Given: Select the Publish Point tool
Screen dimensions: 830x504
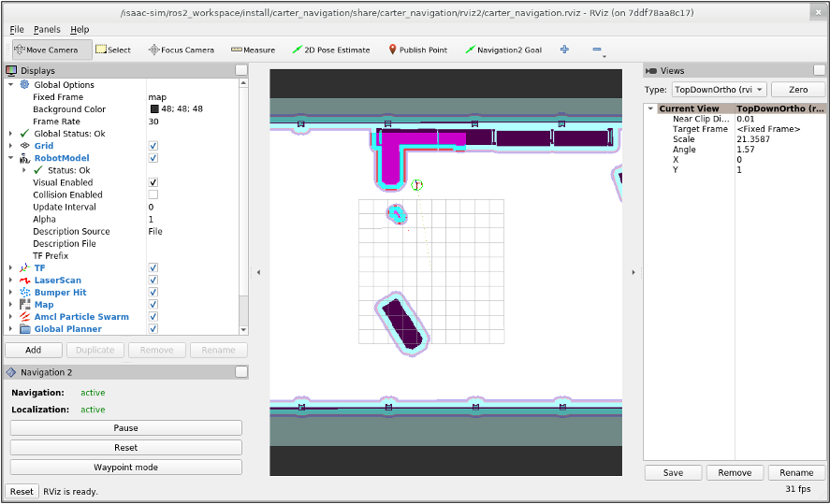Looking at the screenshot, I should click(417, 50).
